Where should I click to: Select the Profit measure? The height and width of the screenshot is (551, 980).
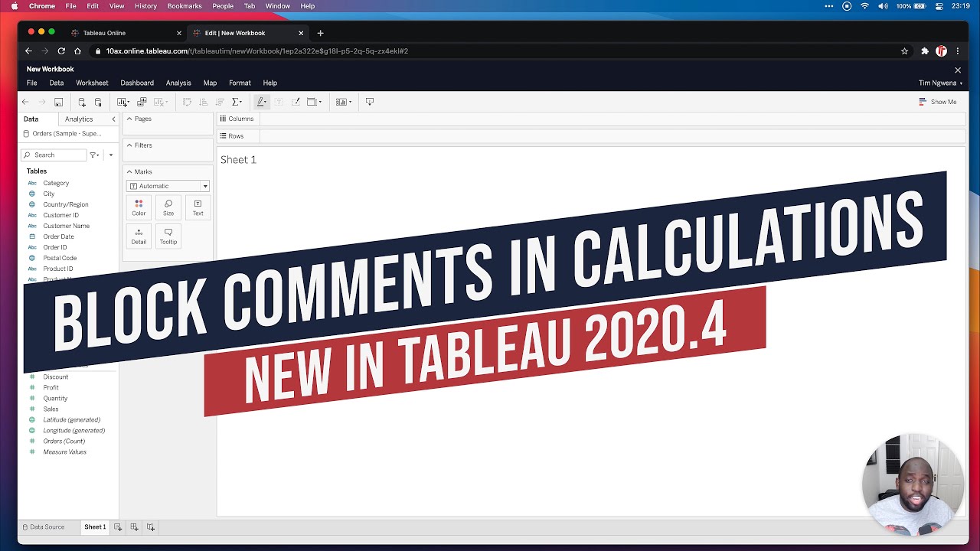(51, 388)
